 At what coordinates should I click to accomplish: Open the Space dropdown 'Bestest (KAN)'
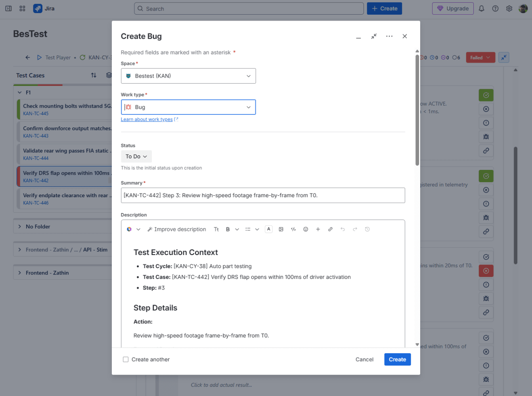188,76
